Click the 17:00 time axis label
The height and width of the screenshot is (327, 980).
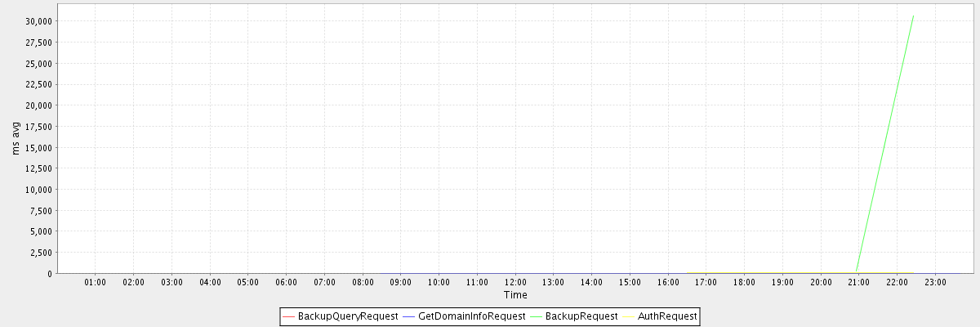(x=706, y=282)
